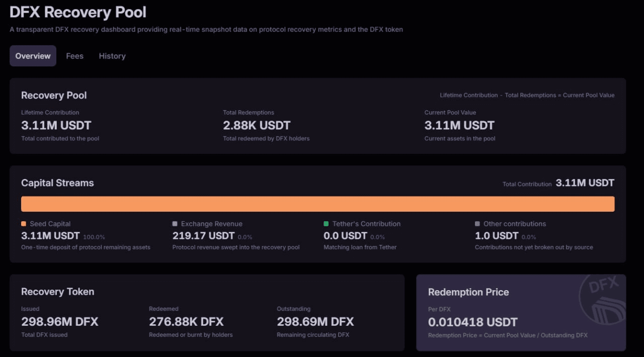This screenshot has height=357, width=644.
Task: Select the 0.010418 USDT redemption price
Action: (472, 322)
